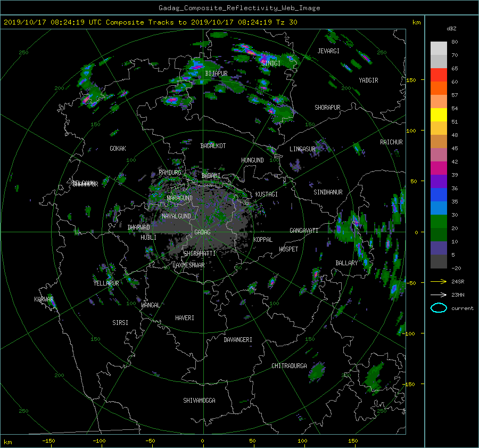Image resolution: width=479 pixels, height=448 pixels.
Task: Click the SIRSI city label
Action: coord(120,323)
